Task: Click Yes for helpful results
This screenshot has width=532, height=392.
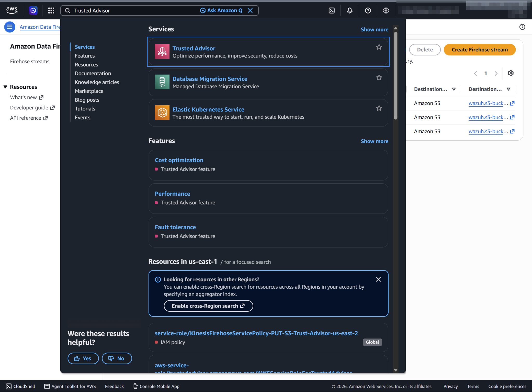Action: (83, 358)
